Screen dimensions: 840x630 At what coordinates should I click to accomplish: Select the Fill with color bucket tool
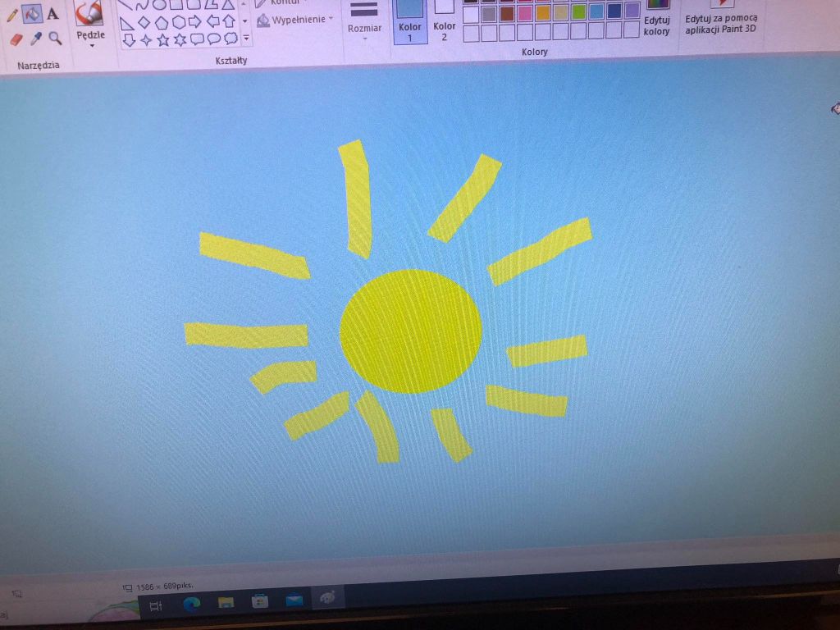point(32,14)
